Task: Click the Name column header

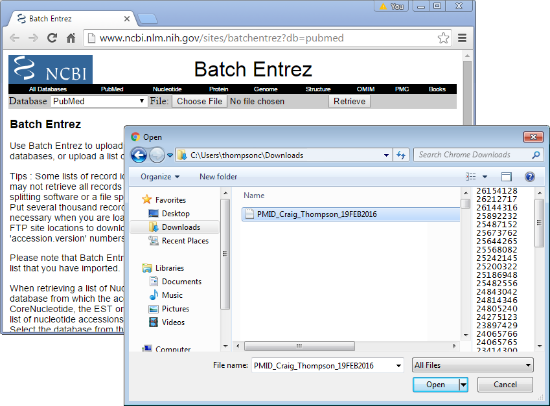Action: click(x=254, y=195)
